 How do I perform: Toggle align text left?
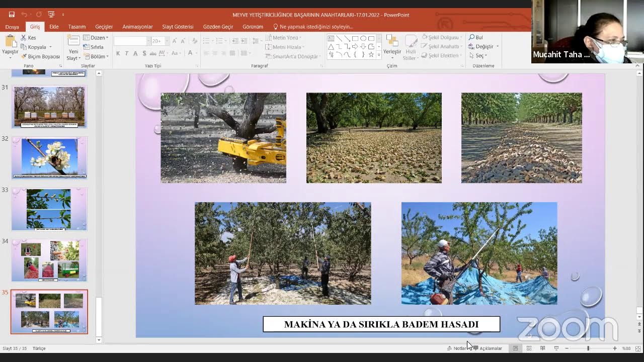tap(206, 53)
